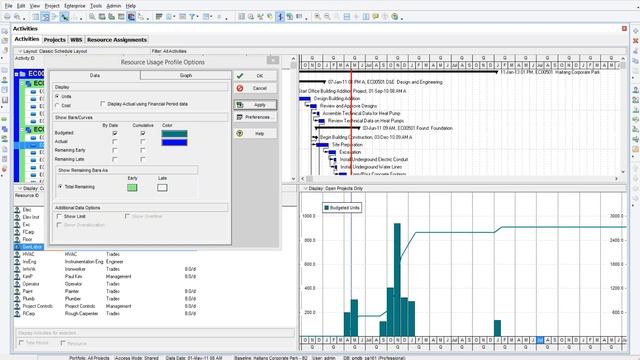Click the Apply button

coord(256,105)
